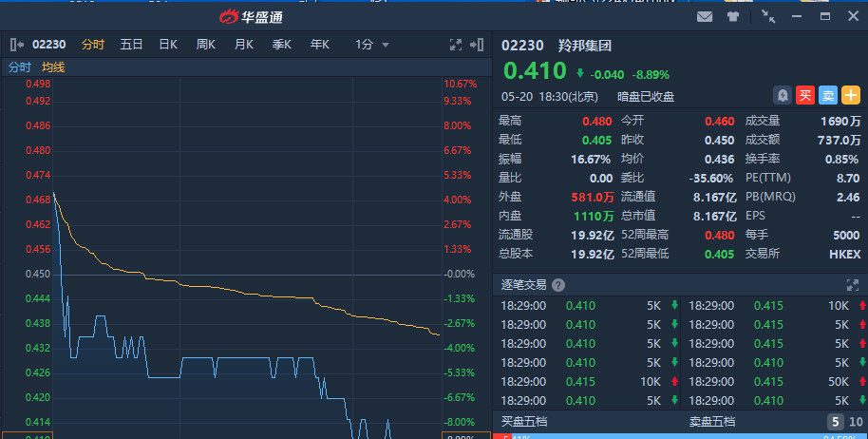
Task: Click the 换手率 value 0.85%
Action: tap(841, 160)
